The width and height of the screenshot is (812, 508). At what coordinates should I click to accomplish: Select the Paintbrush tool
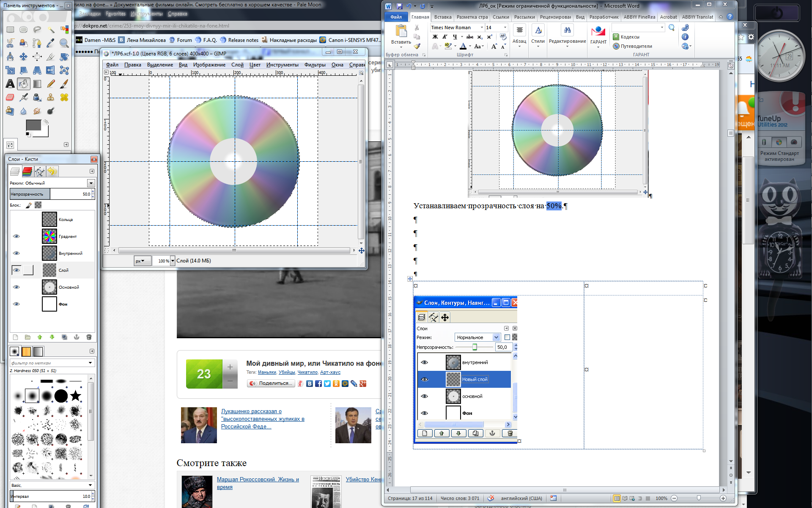pyautogui.click(x=64, y=84)
